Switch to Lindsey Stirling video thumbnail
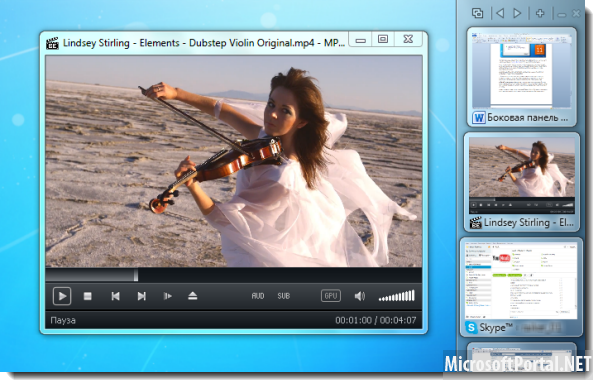This screenshot has width=600, height=387. tap(522, 182)
